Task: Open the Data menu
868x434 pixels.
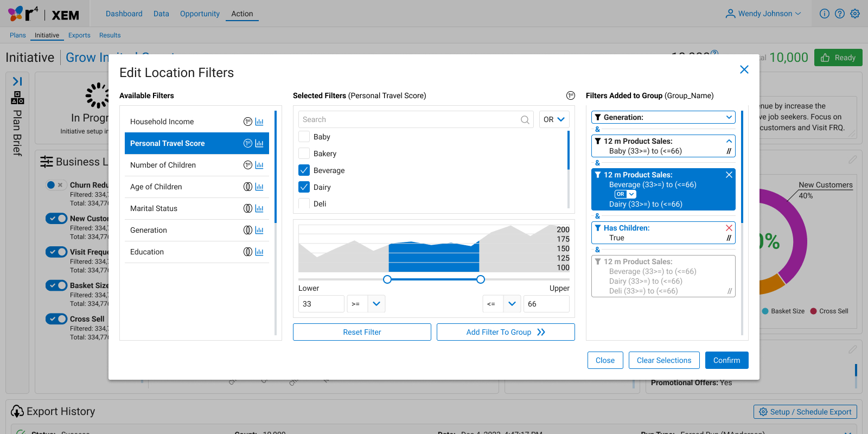Action: point(161,14)
